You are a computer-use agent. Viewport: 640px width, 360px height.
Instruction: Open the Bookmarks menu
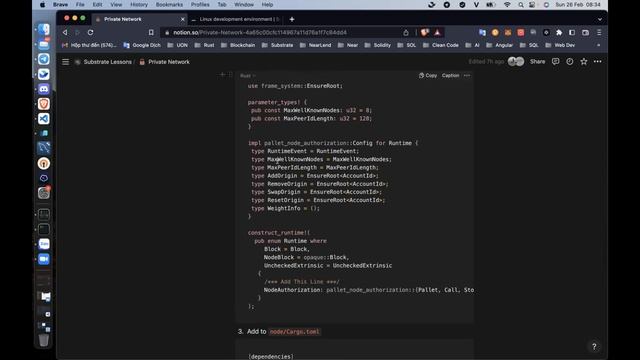[x=169, y=5]
